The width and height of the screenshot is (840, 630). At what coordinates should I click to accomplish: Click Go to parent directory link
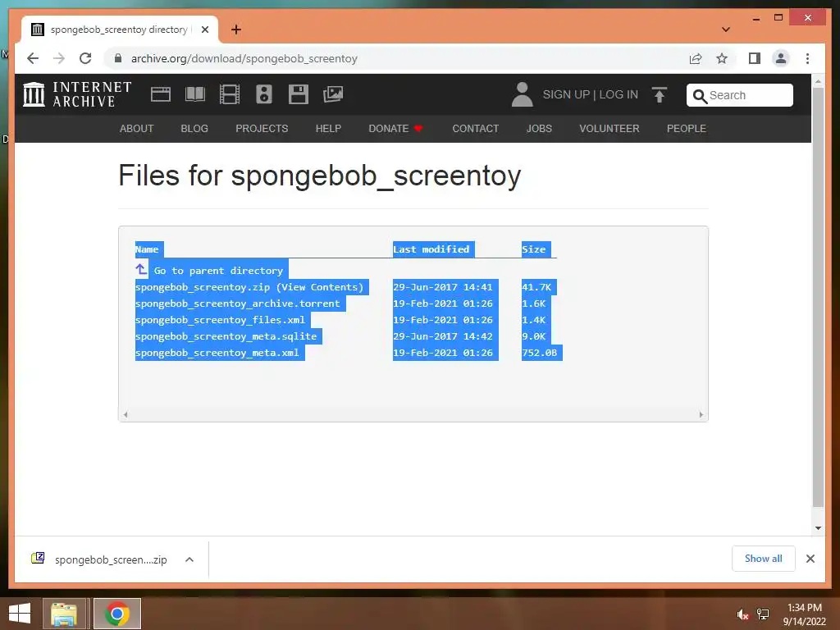click(218, 271)
